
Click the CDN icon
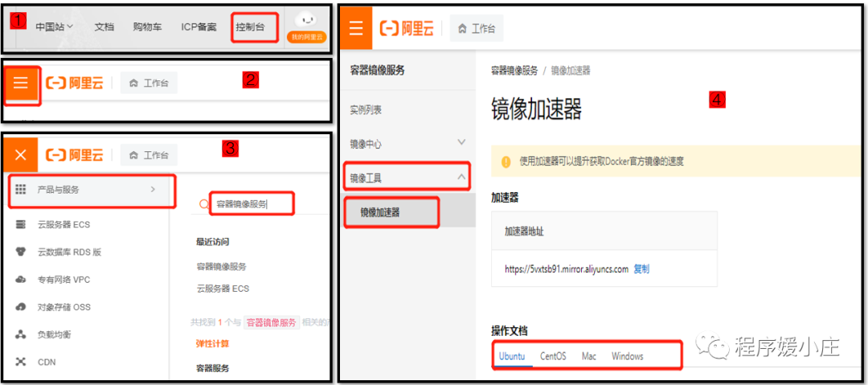tap(21, 362)
